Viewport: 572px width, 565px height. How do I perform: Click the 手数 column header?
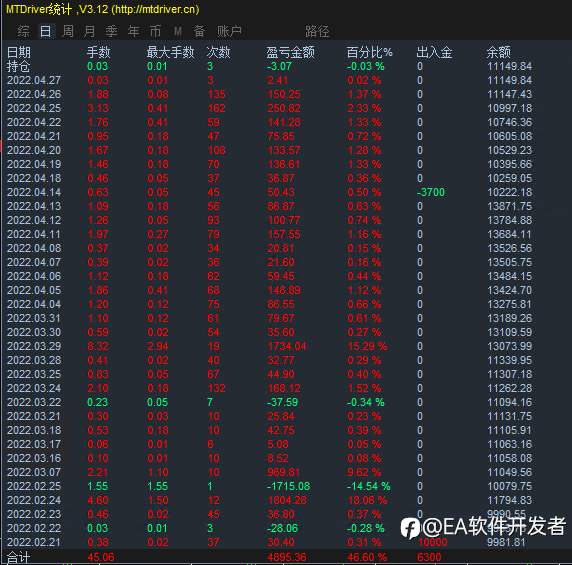click(x=98, y=52)
